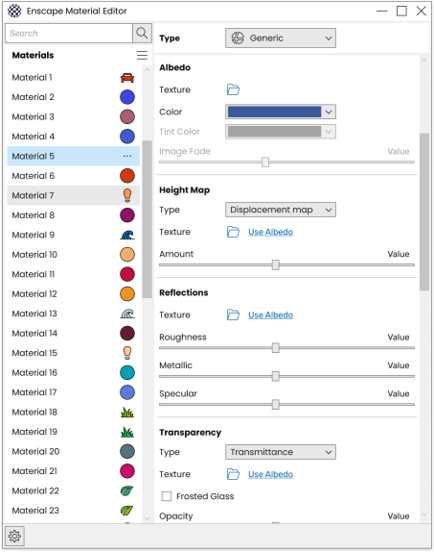Click the Roughness slider handle

(276, 348)
